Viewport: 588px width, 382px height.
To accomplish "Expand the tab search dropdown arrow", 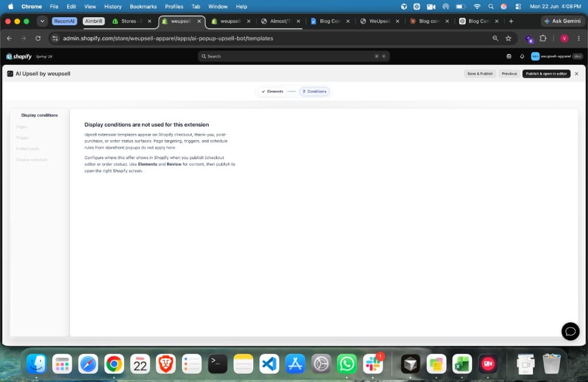I will pyautogui.click(x=42, y=21).
